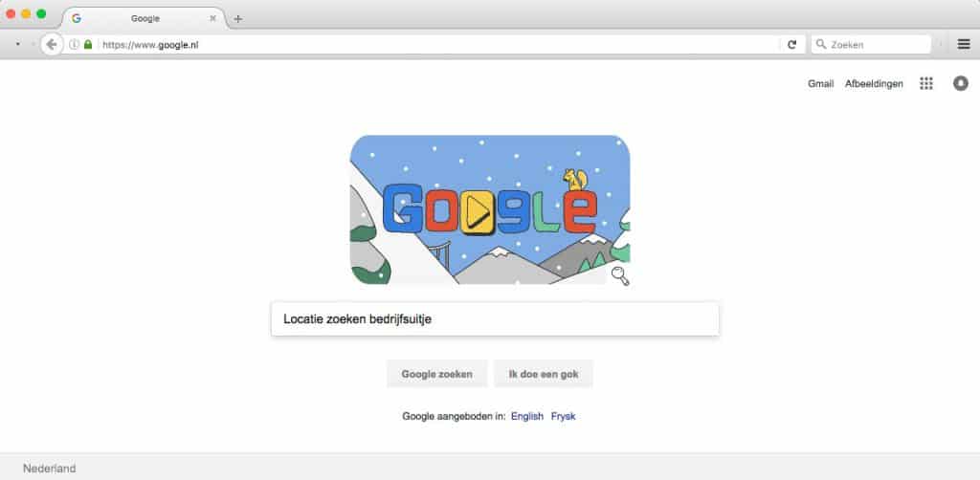This screenshot has width=980, height=480.
Task: Open site information via the info icon
Action: coord(74,44)
